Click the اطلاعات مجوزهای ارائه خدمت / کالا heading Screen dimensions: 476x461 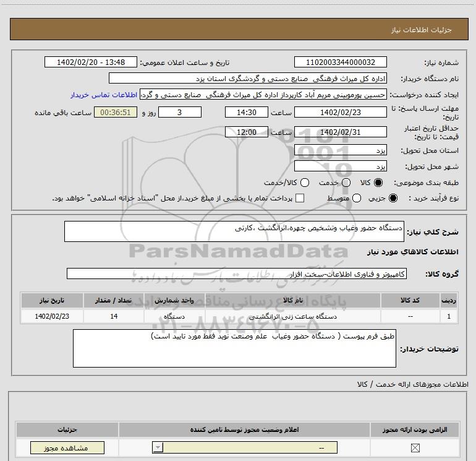tap(412, 384)
